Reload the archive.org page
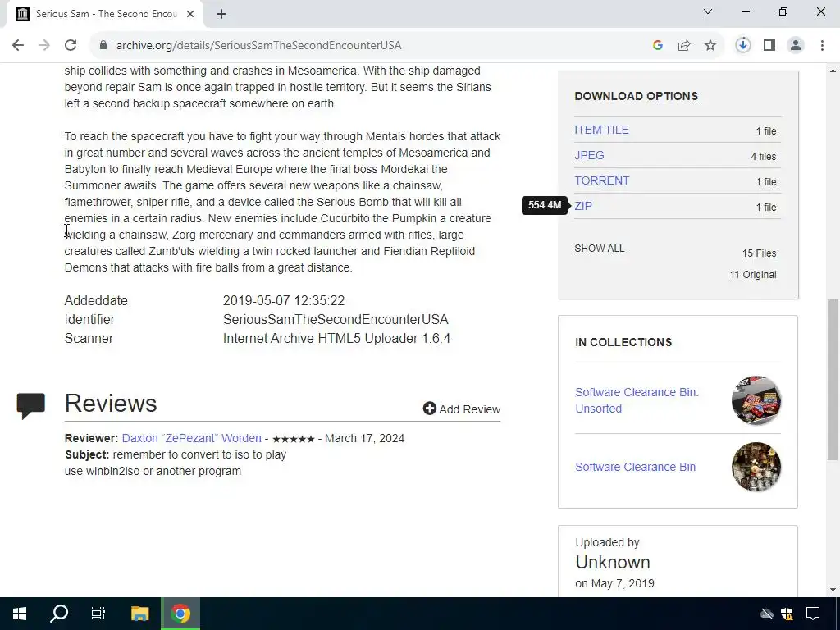 [71, 46]
